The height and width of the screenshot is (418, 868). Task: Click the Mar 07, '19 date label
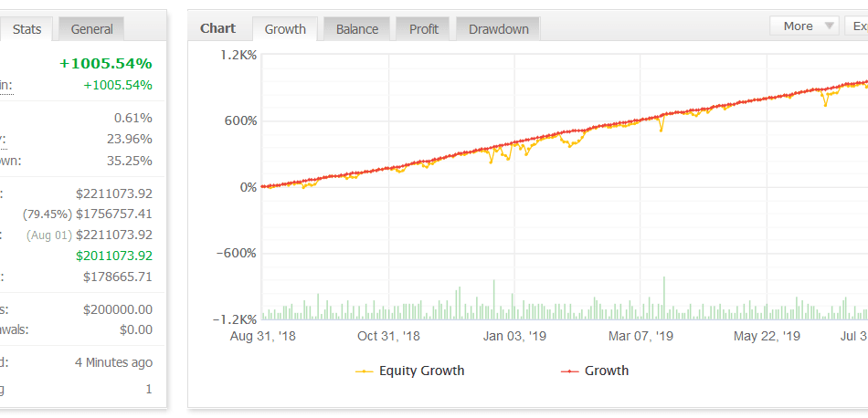[x=640, y=336]
